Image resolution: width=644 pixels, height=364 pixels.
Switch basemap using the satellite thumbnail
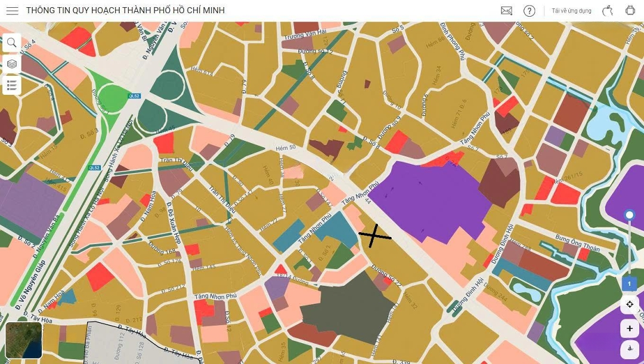24,340
